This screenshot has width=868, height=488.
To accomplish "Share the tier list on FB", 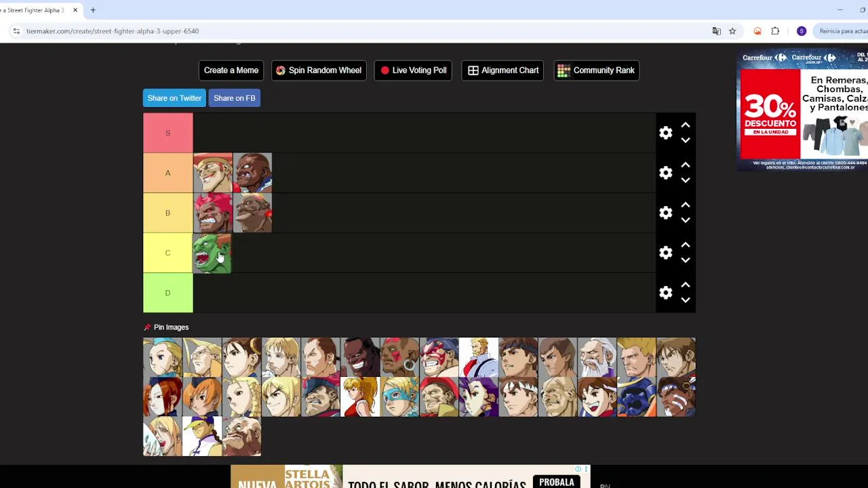I will (235, 98).
